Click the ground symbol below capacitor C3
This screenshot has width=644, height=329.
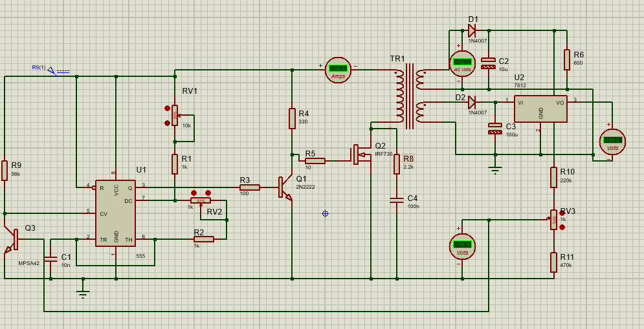495,171
